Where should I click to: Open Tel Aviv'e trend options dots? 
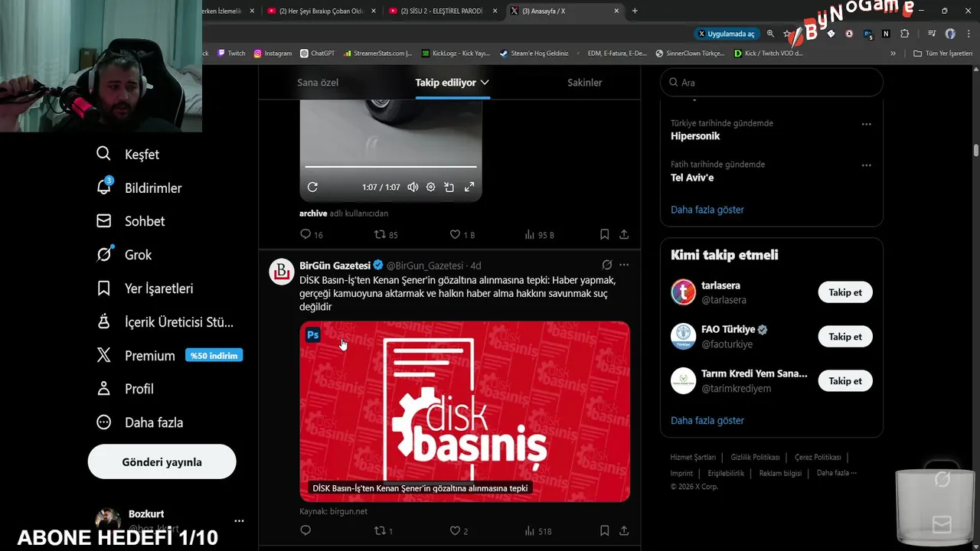pyautogui.click(x=866, y=165)
